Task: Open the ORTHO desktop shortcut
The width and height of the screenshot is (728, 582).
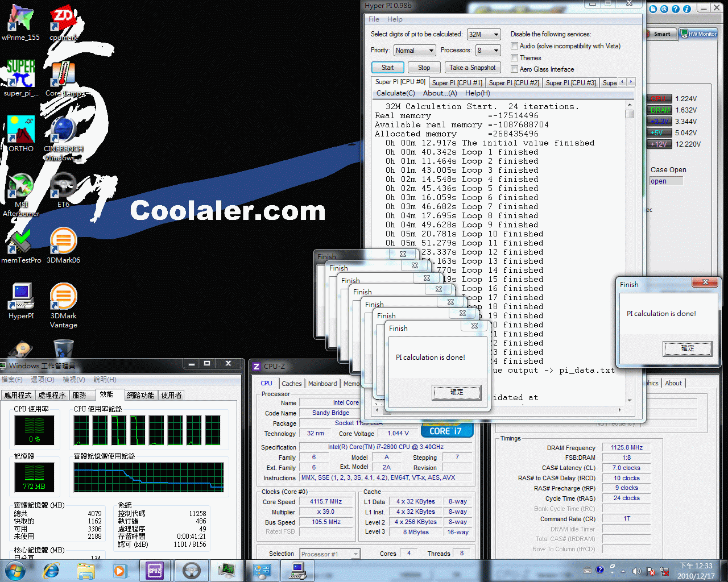Action: pyautogui.click(x=21, y=134)
